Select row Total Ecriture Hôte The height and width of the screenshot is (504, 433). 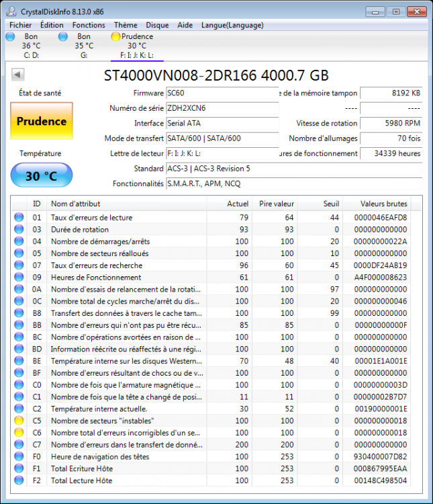click(211, 468)
